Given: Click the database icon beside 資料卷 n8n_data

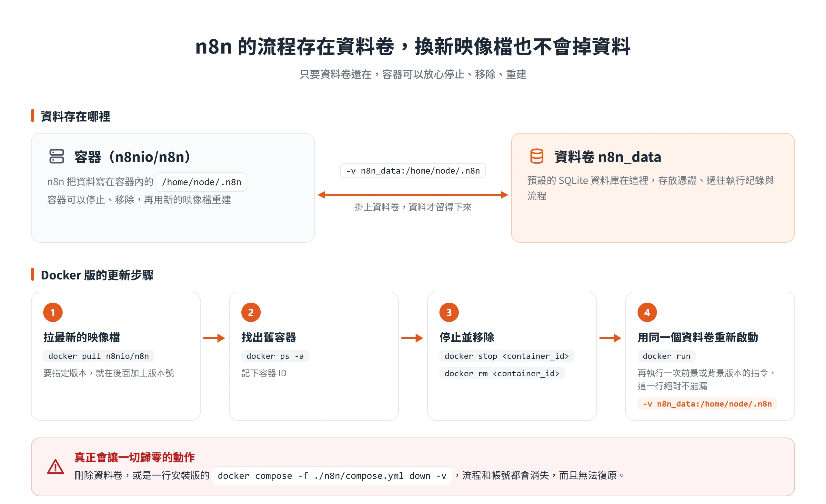Looking at the screenshot, I should [x=537, y=156].
